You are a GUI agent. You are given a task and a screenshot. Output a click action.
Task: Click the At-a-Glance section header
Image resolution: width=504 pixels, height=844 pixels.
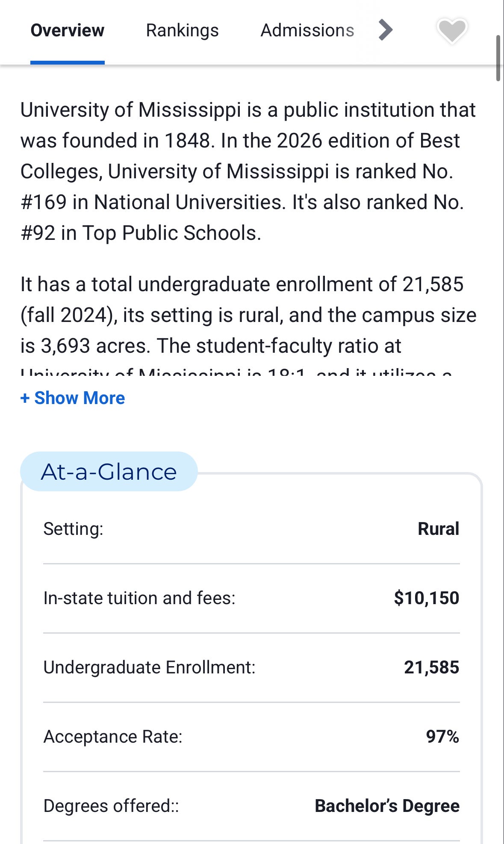pos(109,472)
